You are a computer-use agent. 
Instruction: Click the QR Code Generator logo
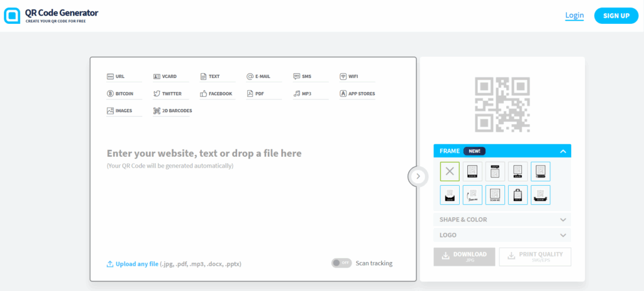(x=52, y=16)
